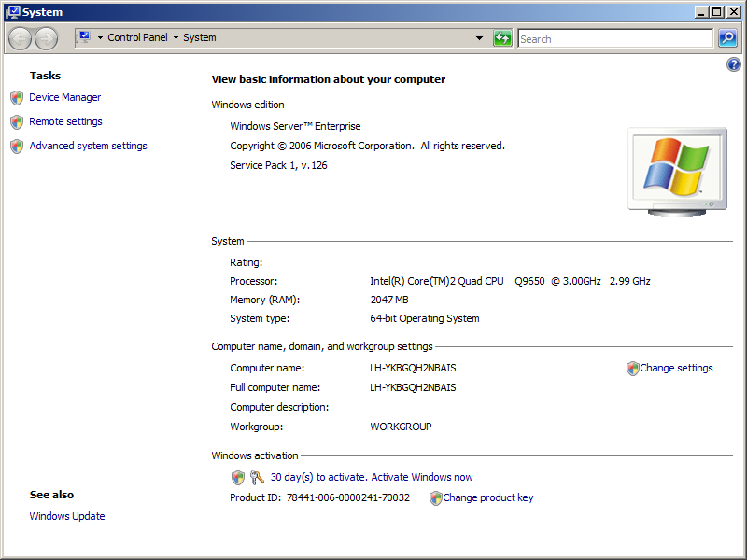Select the System breadcrumb entry
The width and height of the screenshot is (747, 560).
tap(199, 38)
